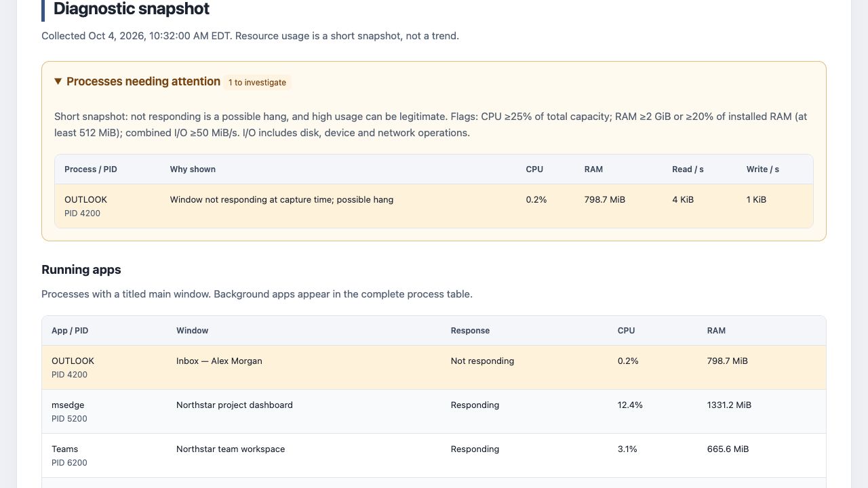This screenshot has height=488, width=868.
Task: Click Responding status in msedge row
Action: click(x=475, y=405)
